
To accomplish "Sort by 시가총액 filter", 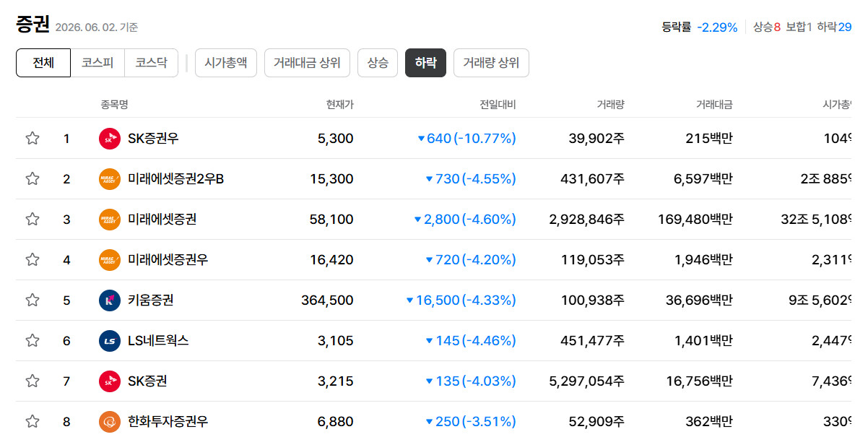I will coord(226,63).
